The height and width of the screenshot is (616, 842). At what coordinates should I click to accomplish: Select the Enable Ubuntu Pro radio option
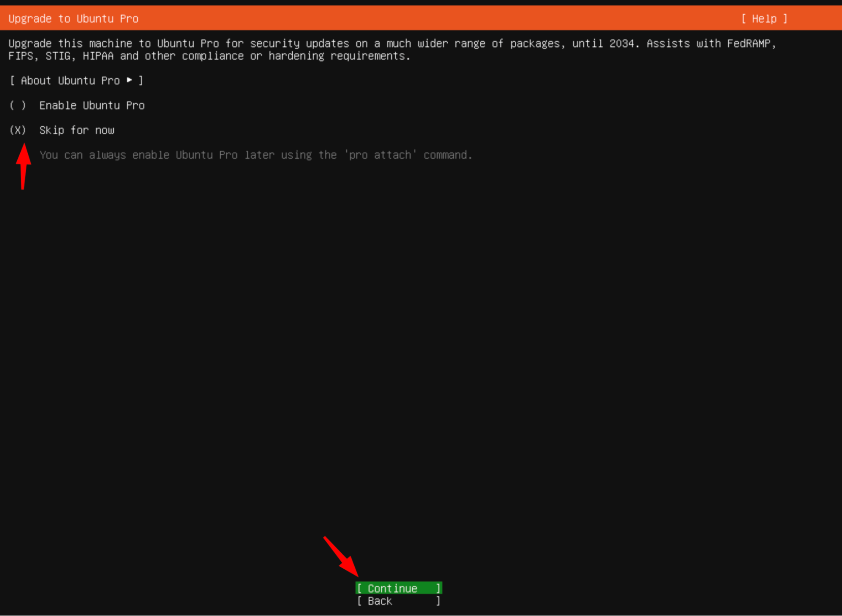pyautogui.click(x=77, y=105)
